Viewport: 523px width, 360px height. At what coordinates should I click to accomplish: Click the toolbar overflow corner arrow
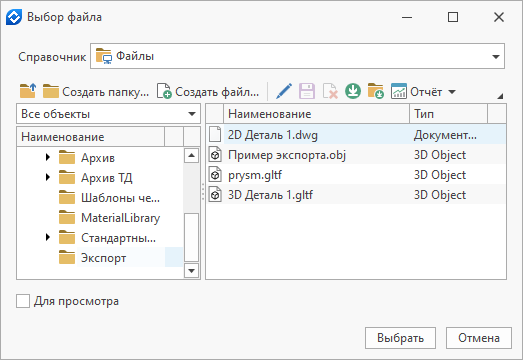[500, 96]
